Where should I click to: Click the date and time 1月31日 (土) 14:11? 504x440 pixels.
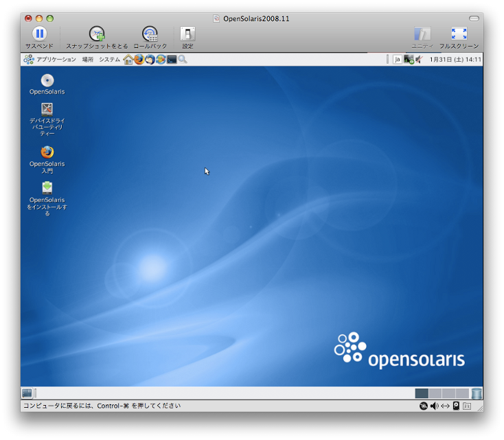coord(455,60)
